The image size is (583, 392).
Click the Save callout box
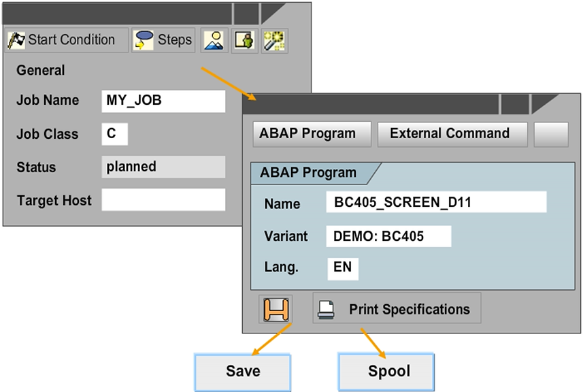pyautogui.click(x=244, y=371)
